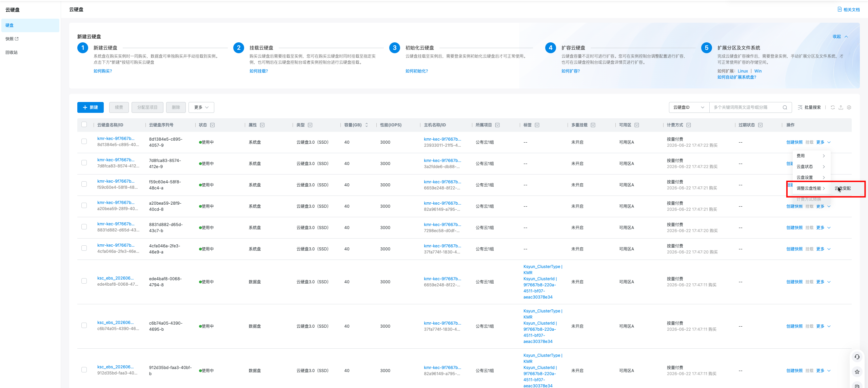Image resolution: width=868 pixels, height=388 pixels.
Task: Expand the 更多 toolbar dropdown
Action: pyautogui.click(x=201, y=107)
